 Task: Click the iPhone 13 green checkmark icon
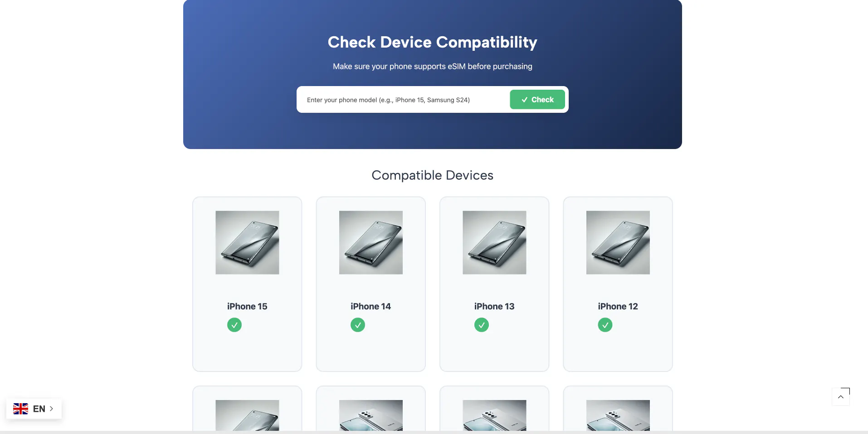click(482, 325)
